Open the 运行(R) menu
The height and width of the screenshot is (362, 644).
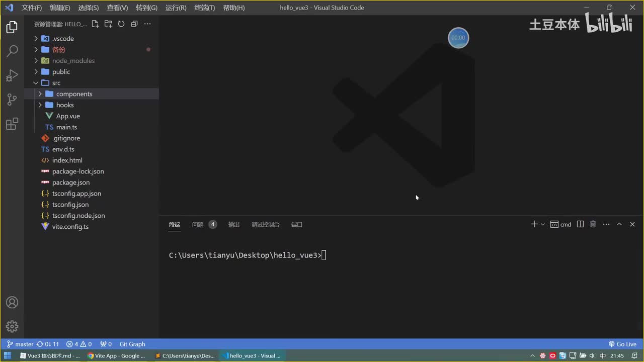tap(176, 8)
